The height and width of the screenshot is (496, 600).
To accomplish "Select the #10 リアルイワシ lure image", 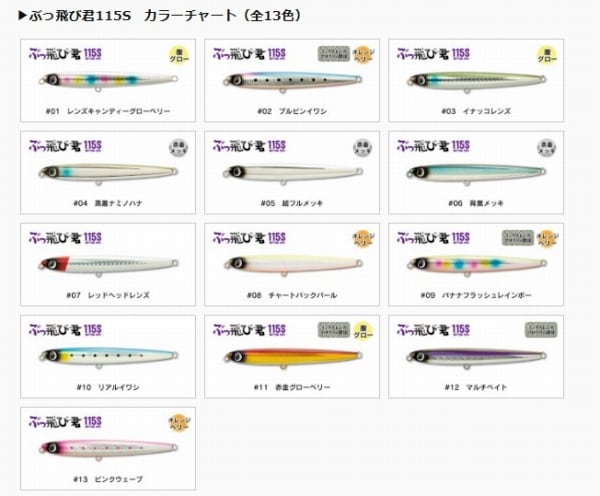I will pos(108,358).
